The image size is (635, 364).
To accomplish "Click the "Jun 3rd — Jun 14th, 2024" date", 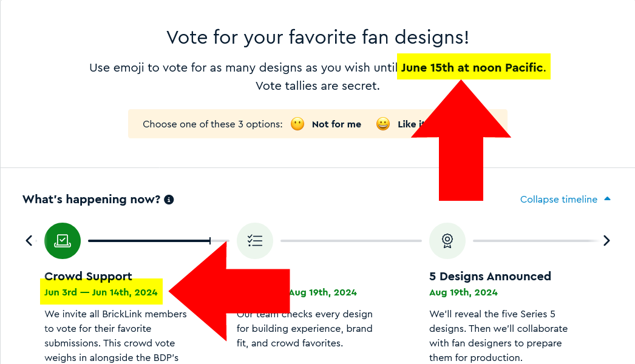I will coord(101,292).
